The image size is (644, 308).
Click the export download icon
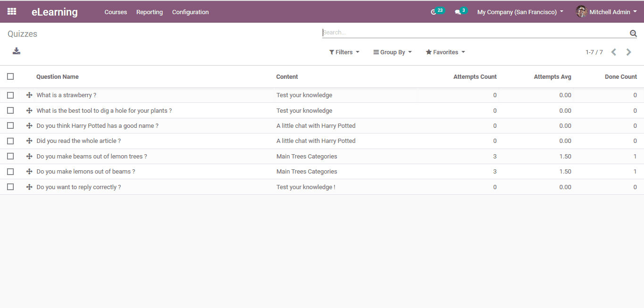[x=17, y=51]
